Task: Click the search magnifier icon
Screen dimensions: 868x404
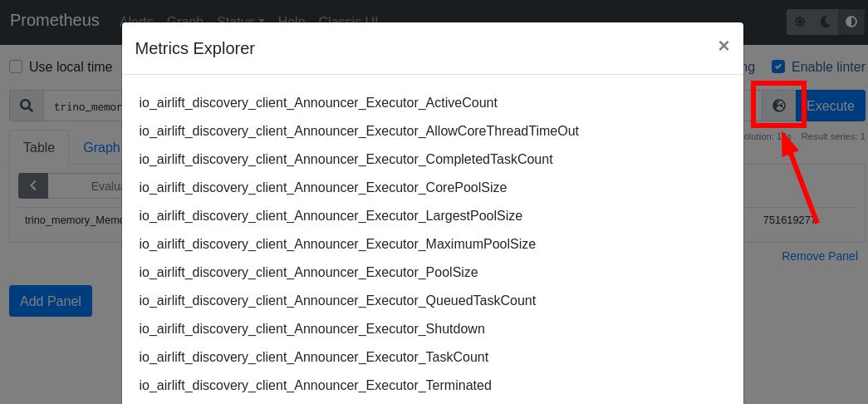Action: [27, 106]
